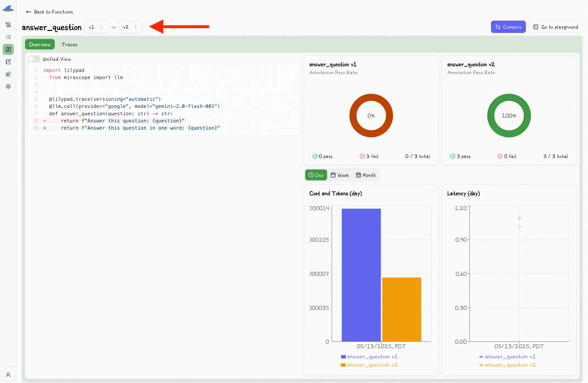Open the scroll document sidebar icon
This screenshot has height=383, width=588.
pyautogui.click(x=8, y=25)
